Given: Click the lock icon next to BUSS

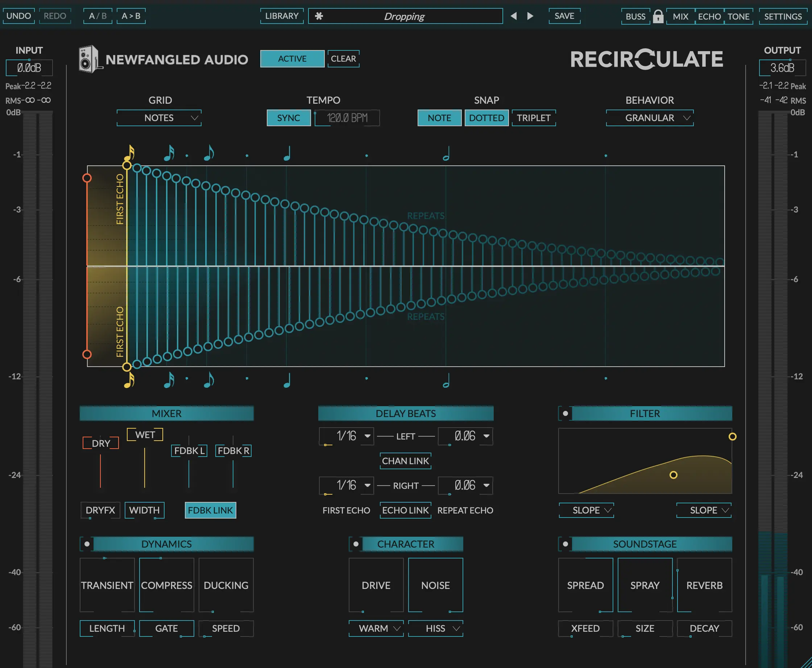Looking at the screenshot, I should click(659, 16).
